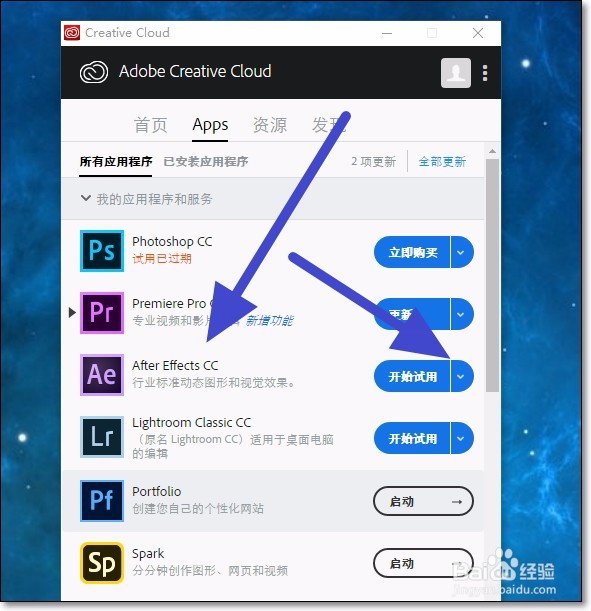The height and width of the screenshot is (611, 591).
Task: Minimize the Creative Cloud window
Action: coord(387,33)
